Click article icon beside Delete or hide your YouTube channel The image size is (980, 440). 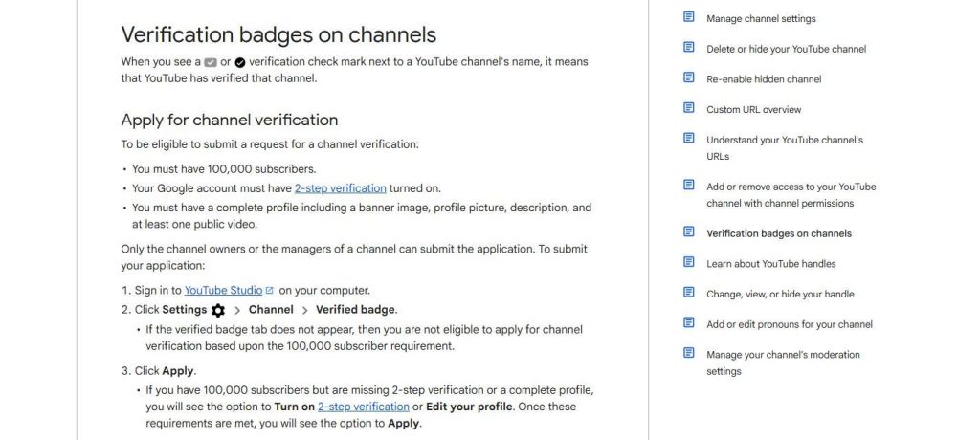(x=689, y=47)
